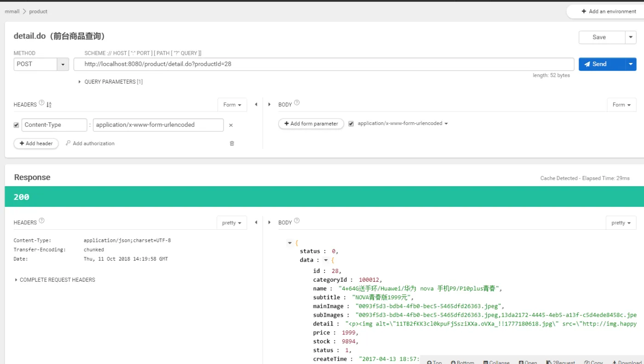Collapse request body pane with right arrow
The height and width of the screenshot is (364, 644).
pyautogui.click(x=270, y=105)
